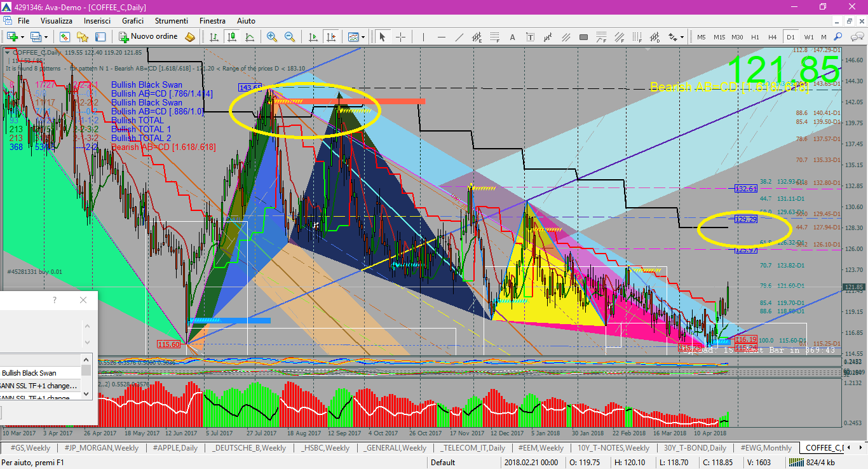Image resolution: width=868 pixels, height=469 pixels.
Task: Select the standard deviation channel tool (D)
Action: (x=654, y=37)
